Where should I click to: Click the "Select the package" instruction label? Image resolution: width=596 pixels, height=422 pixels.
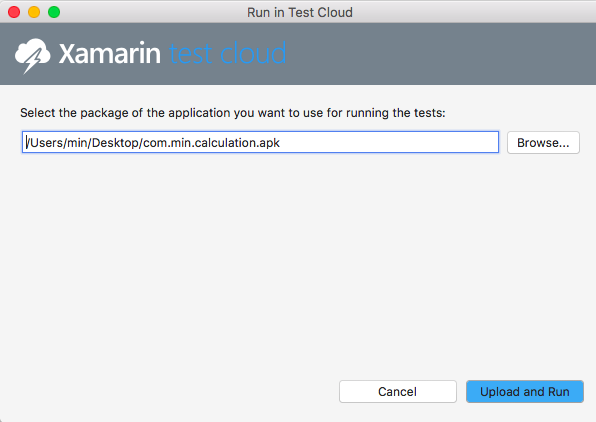pos(233,113)
